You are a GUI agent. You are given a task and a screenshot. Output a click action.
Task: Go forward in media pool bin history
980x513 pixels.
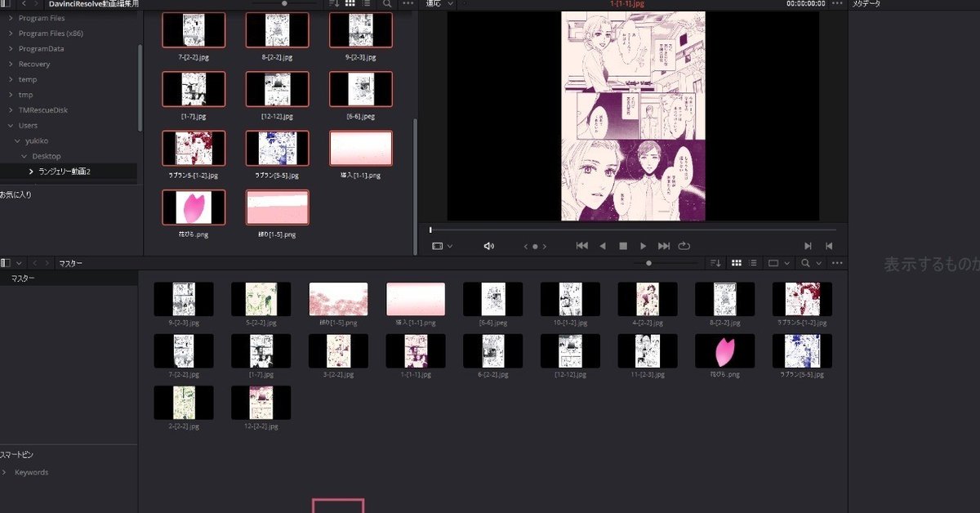pyautogui.click(x=47, y=263)
